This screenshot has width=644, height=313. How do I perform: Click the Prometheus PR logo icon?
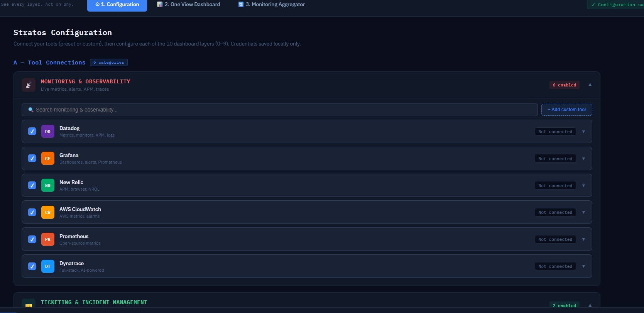[x=48, y=239]
